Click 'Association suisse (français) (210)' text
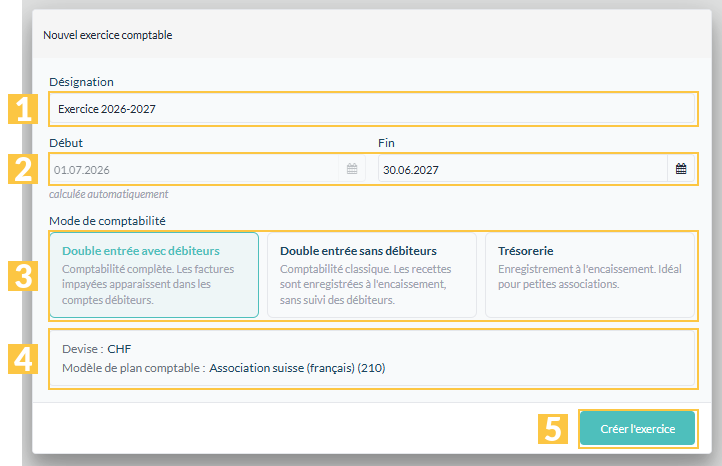 pos(297,368)
